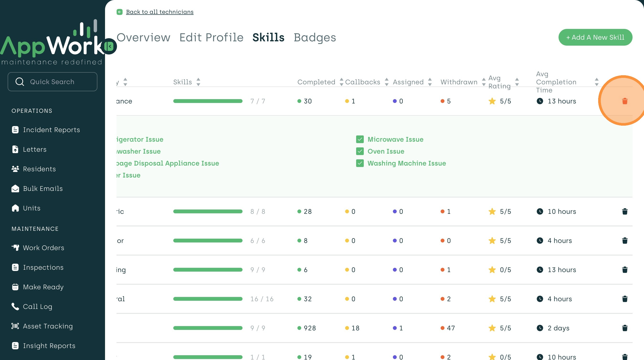Click the Quick Search field

click(53, 81)
